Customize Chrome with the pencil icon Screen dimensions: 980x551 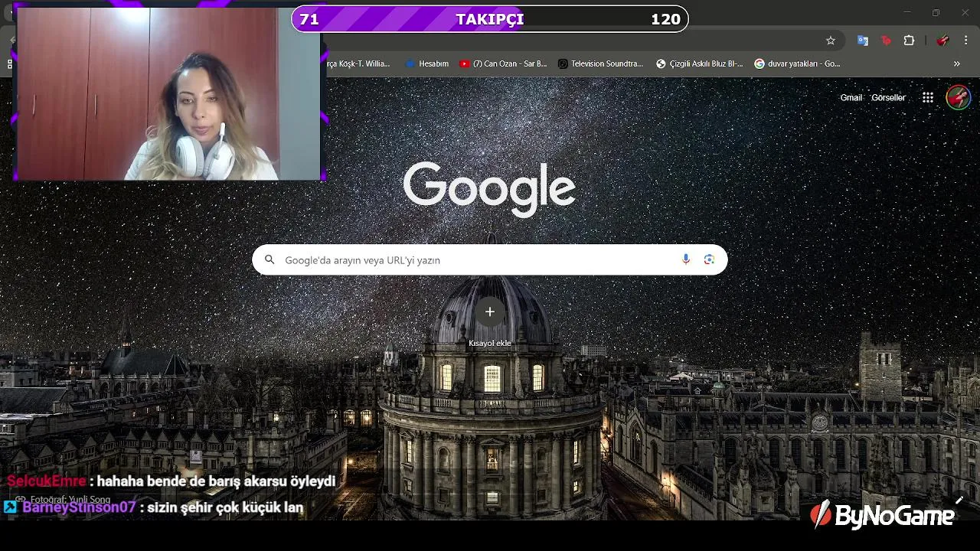959,500
